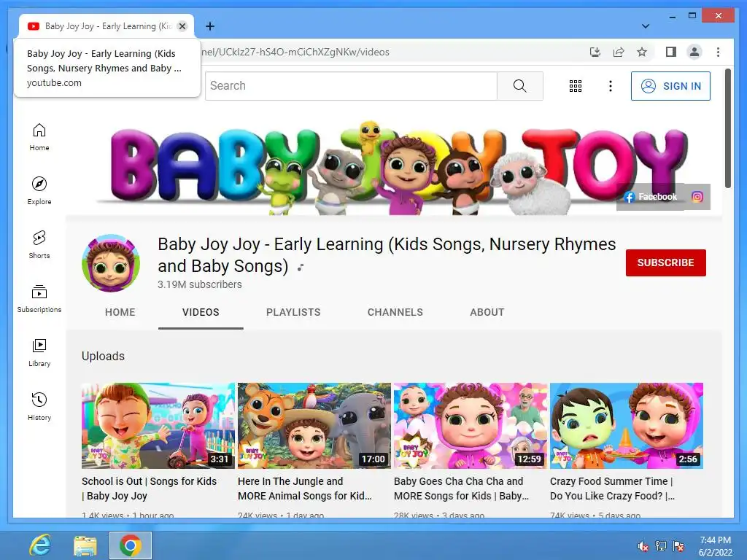The image size is (747, 560).
Task: Click into the YouTube Search field
Action: tap(351, 86)
